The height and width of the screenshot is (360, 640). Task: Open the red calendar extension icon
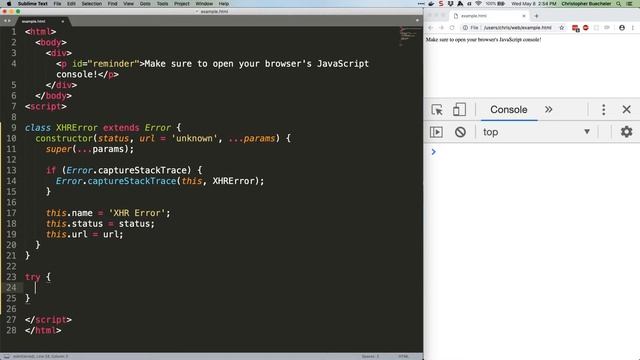576,28
